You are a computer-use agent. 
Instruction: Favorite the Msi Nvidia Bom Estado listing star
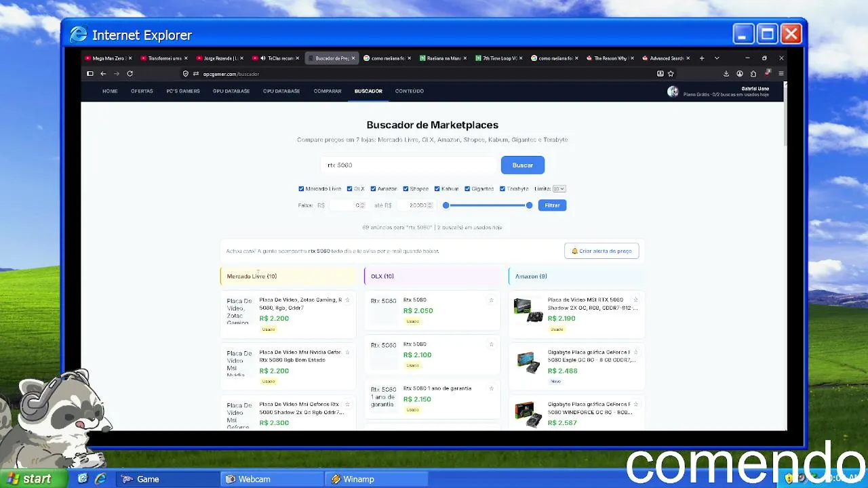coord(347,352)
